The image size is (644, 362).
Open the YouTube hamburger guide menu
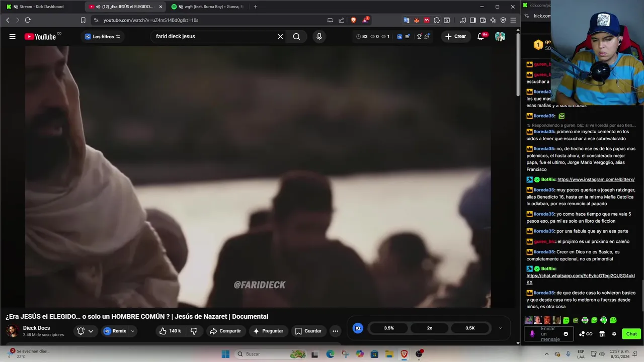[12, 36]
